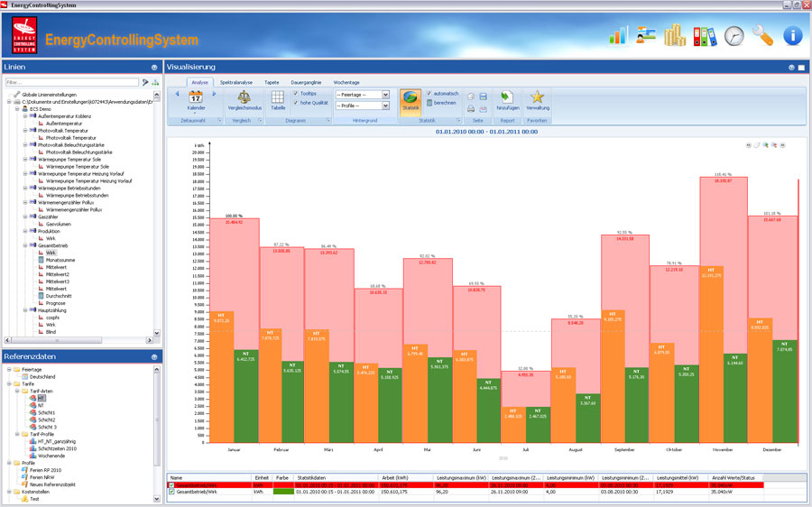Open settings with the wrench icon
The width and height of the screenshot is (812, 507).
762,35
